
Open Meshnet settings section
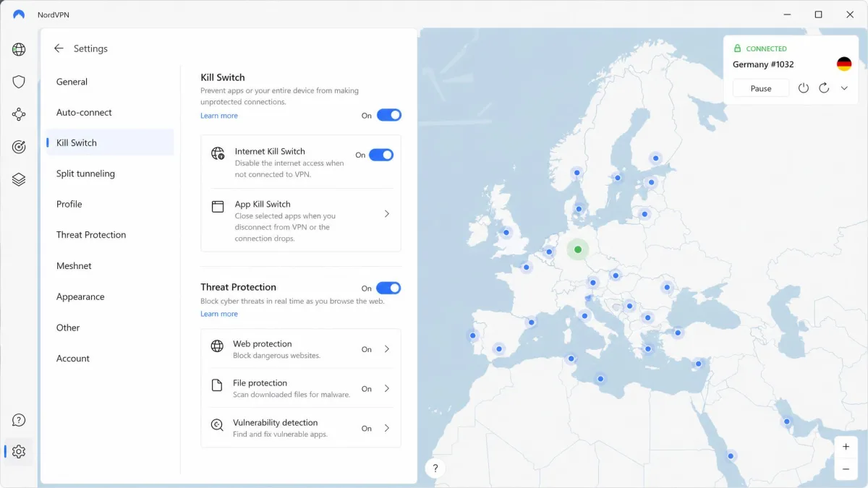110,266
